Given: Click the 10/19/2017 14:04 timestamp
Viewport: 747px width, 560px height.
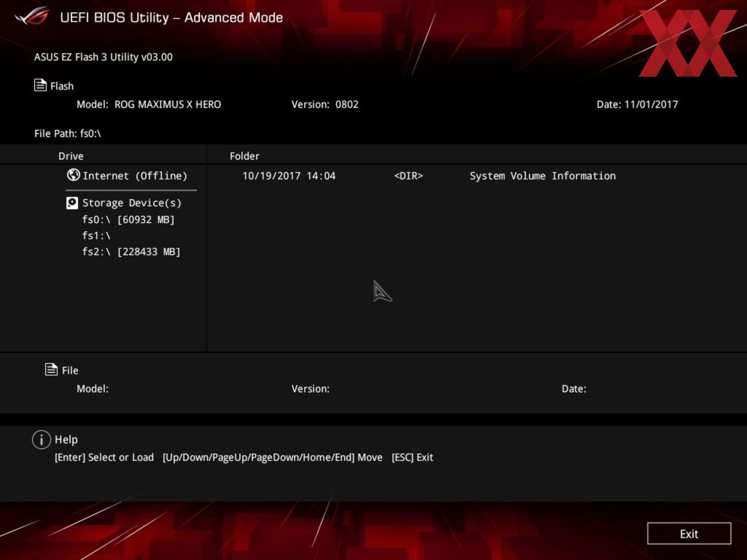Looking at the screenshot, I should (x=289, y=176).
